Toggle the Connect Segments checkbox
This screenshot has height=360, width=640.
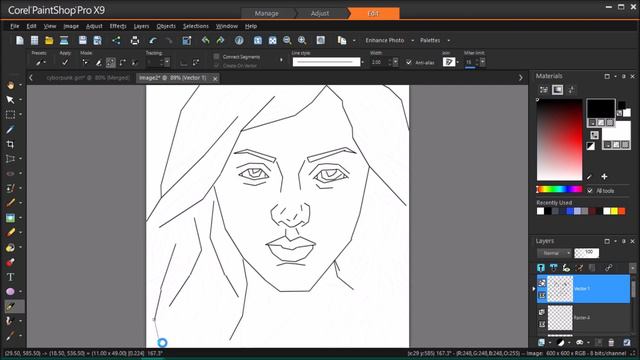(x=216, y=57)
